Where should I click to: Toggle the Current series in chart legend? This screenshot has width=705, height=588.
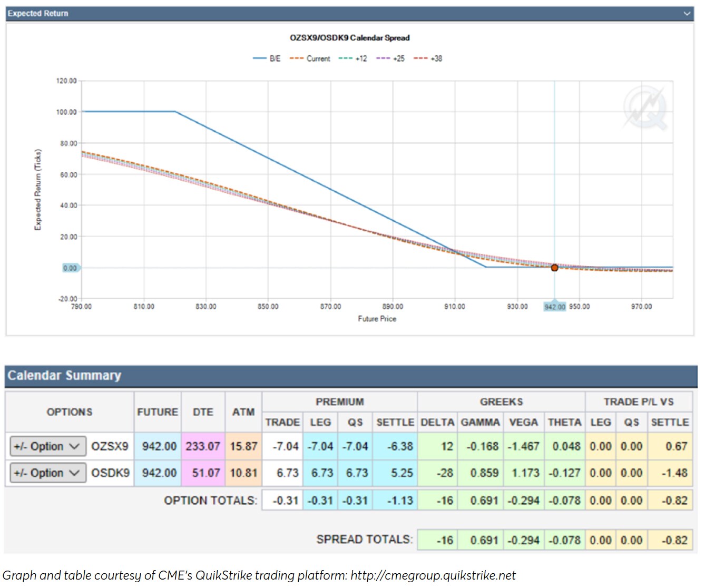[x=310, y=58]
